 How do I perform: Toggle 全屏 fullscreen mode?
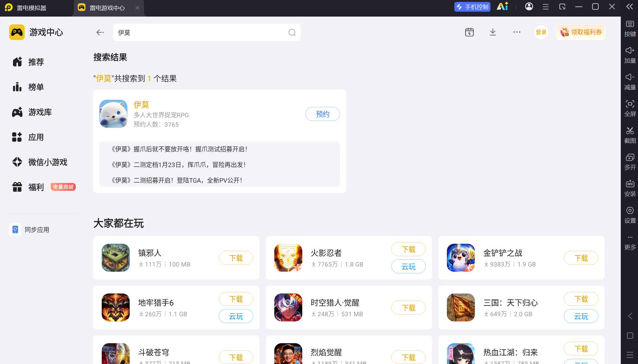point(630,109)
